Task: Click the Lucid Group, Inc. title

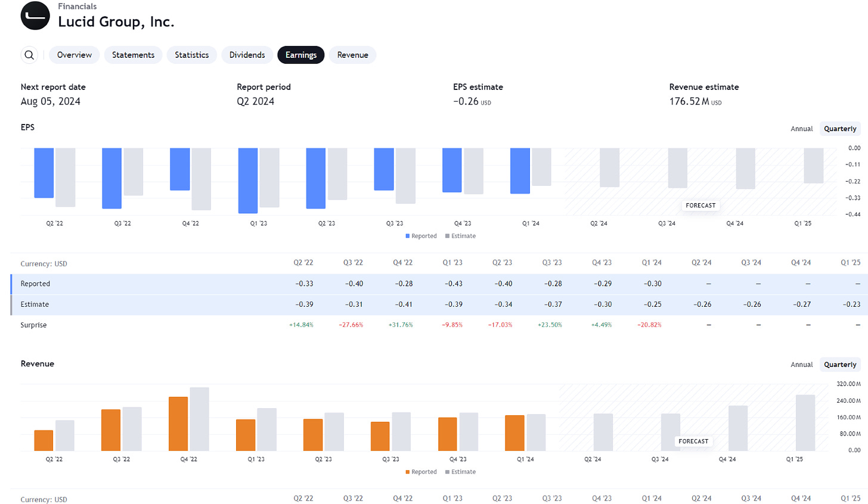Action: pos(116,22)
